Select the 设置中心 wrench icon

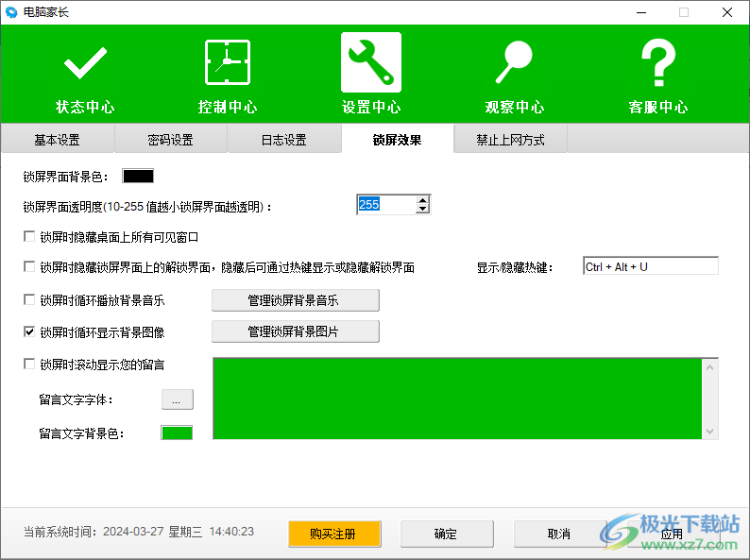[x=371, y=62]
